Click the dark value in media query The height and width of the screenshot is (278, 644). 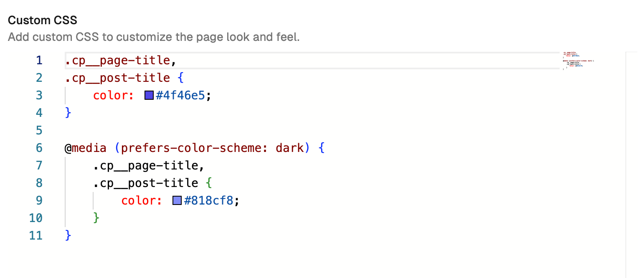tap(290, 148)
